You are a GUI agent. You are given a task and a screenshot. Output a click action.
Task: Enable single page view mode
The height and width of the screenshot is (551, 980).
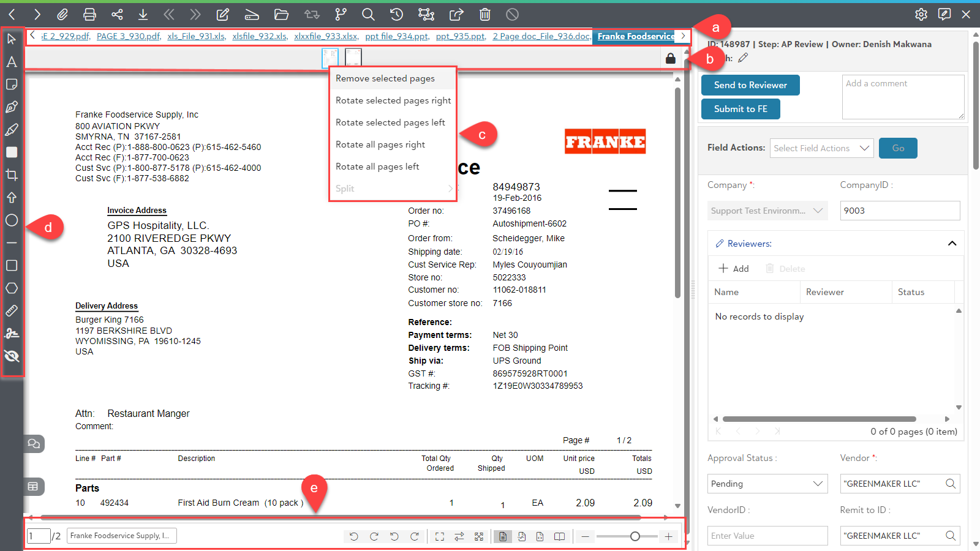tap(502, 536)
